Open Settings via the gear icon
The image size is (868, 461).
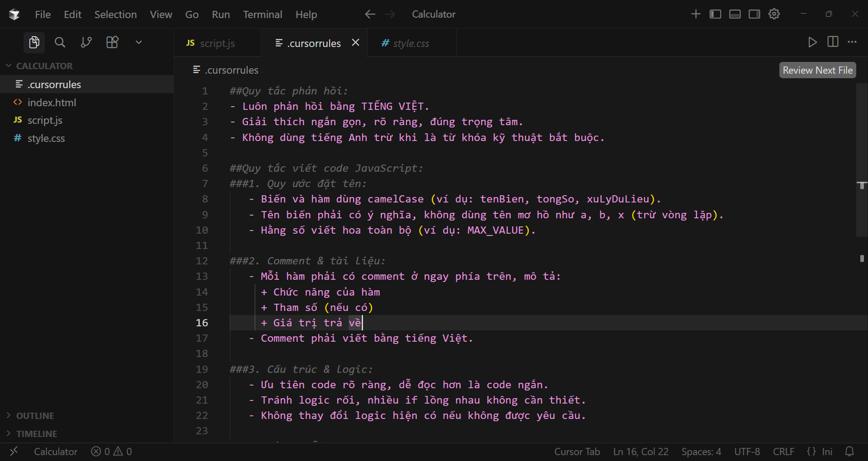pyautogui.click(x=774, y=14)
